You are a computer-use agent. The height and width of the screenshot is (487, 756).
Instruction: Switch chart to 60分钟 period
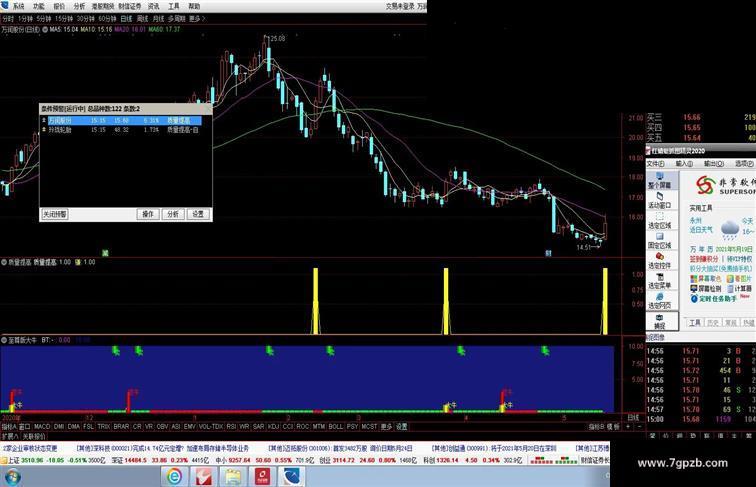coord(108,19)
